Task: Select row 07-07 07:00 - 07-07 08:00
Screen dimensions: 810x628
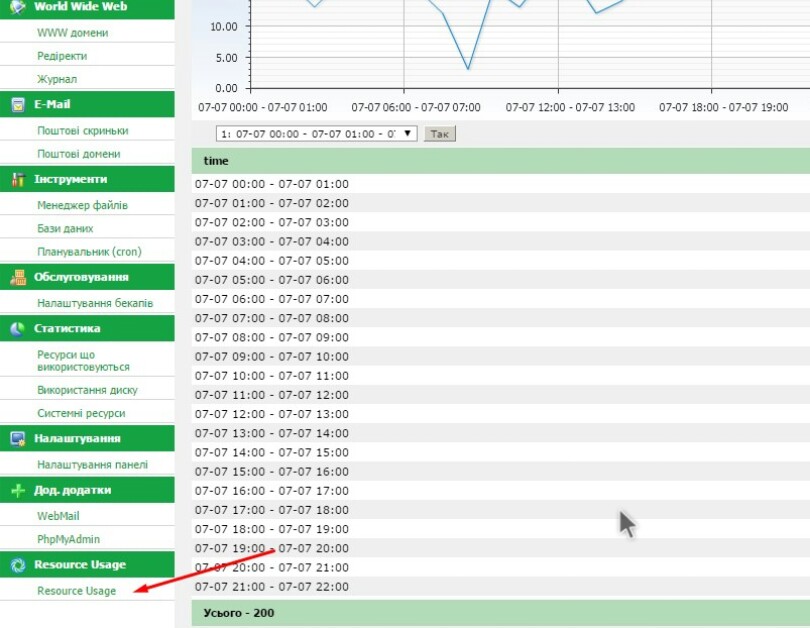Action: [501, 318]
